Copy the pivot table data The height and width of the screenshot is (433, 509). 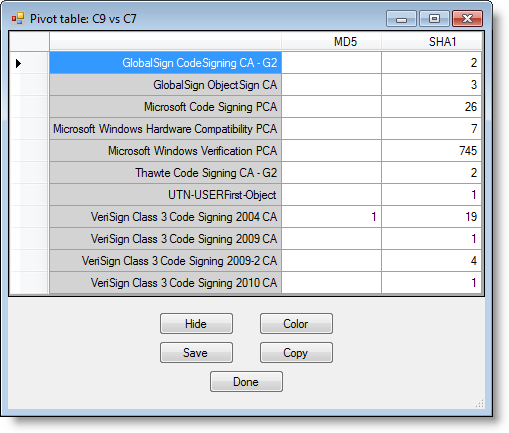(296, 352)
